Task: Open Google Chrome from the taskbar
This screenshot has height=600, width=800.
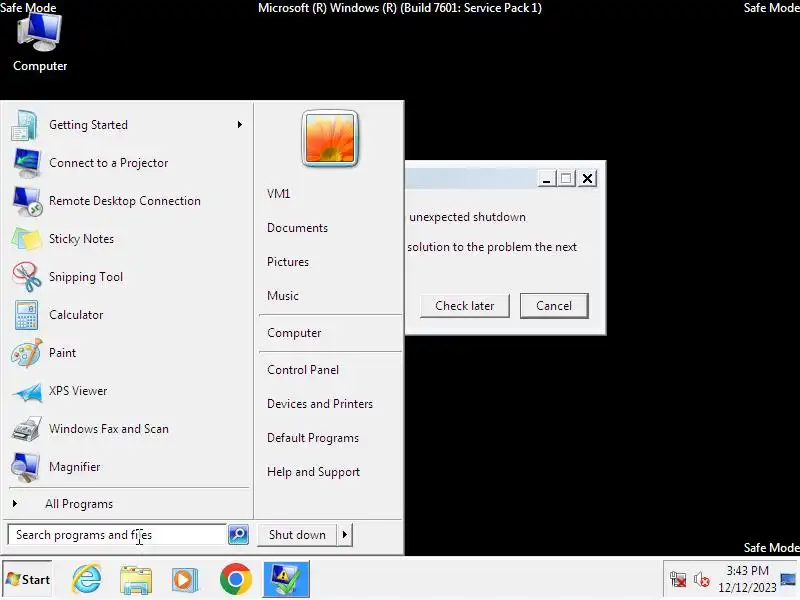Action: (x=235, y=579)
